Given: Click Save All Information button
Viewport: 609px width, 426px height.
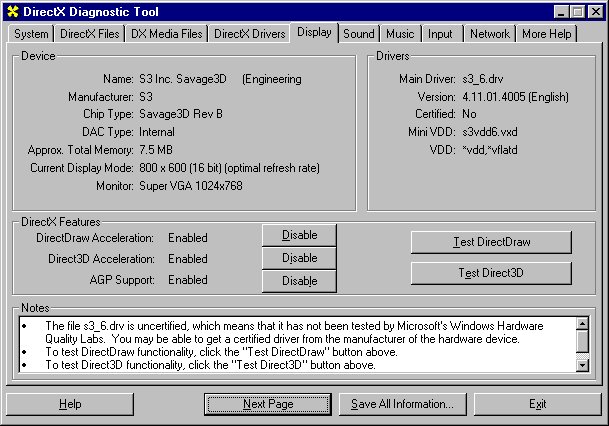Looking at the screenshot, I should 402,404.
